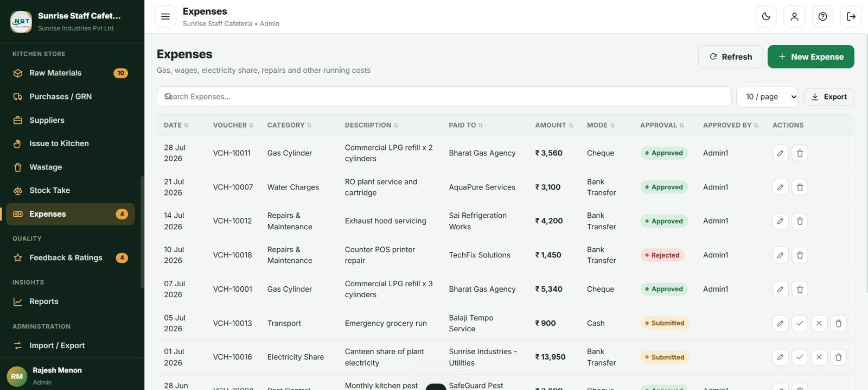Screen dimensions: 868x390
Task: Delete the VCH-10016 Electricity Share expense
Action: click(839, 357)
